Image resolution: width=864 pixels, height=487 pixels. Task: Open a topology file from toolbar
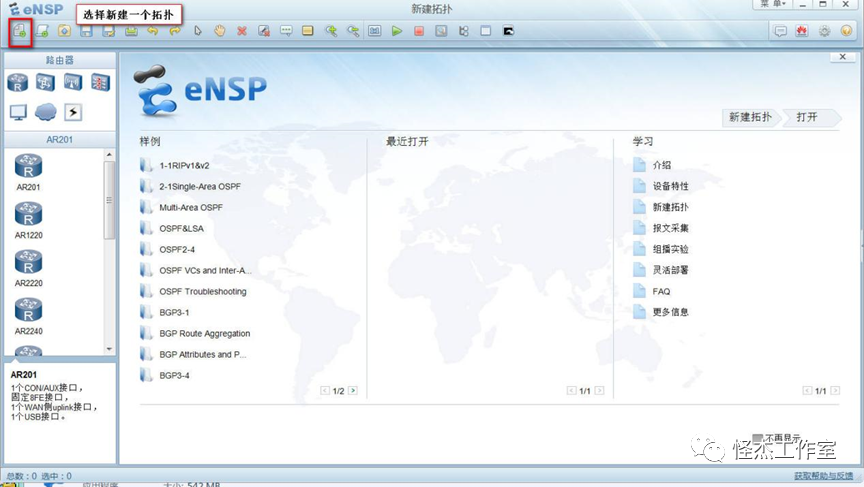[x=64, y=31]
